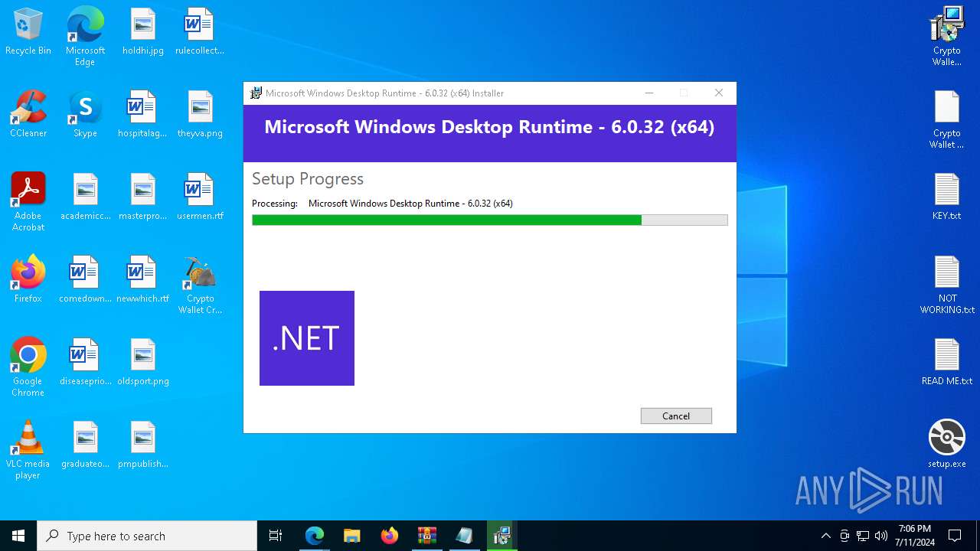Open VLC media player shortcut

(x=28, y=450)
